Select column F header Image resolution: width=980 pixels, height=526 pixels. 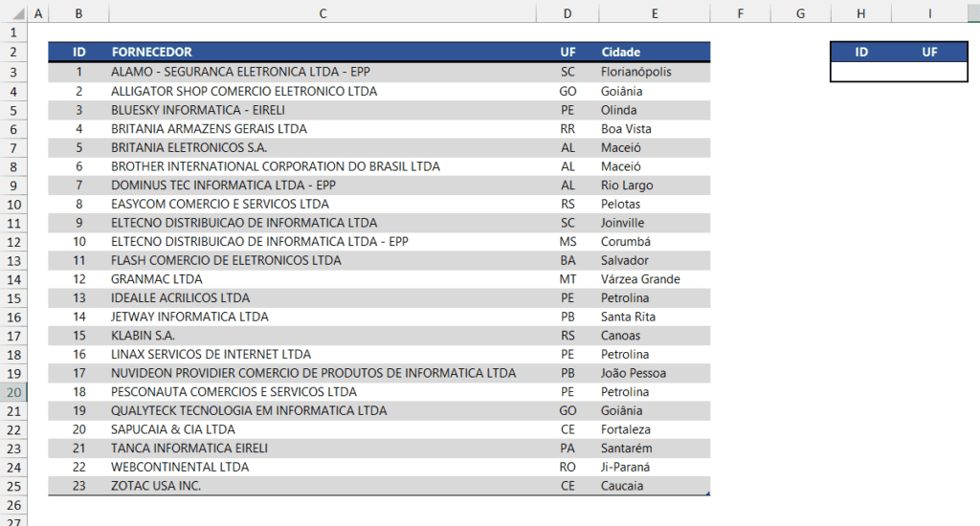pos(741,13)
